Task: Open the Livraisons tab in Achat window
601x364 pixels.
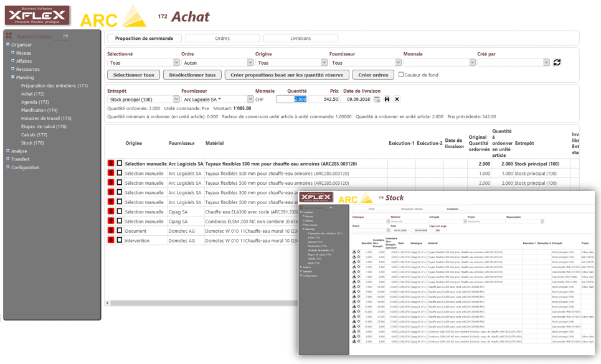Action: pyautogui.click(x=300, y=39)
